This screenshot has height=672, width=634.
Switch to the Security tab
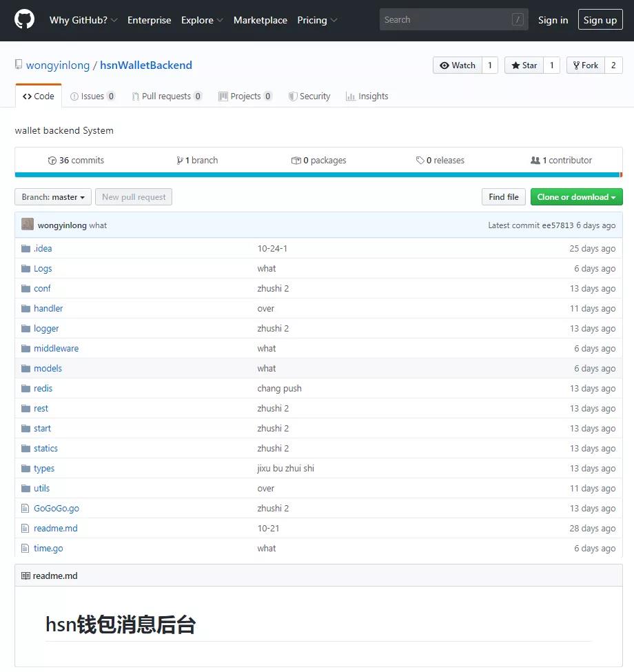[x=309, y=96]
